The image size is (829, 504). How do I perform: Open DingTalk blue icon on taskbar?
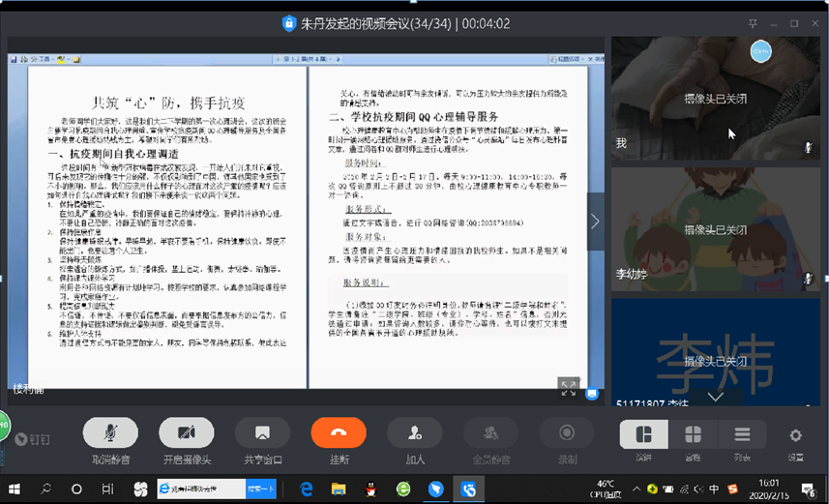click(x=435, y=489)
